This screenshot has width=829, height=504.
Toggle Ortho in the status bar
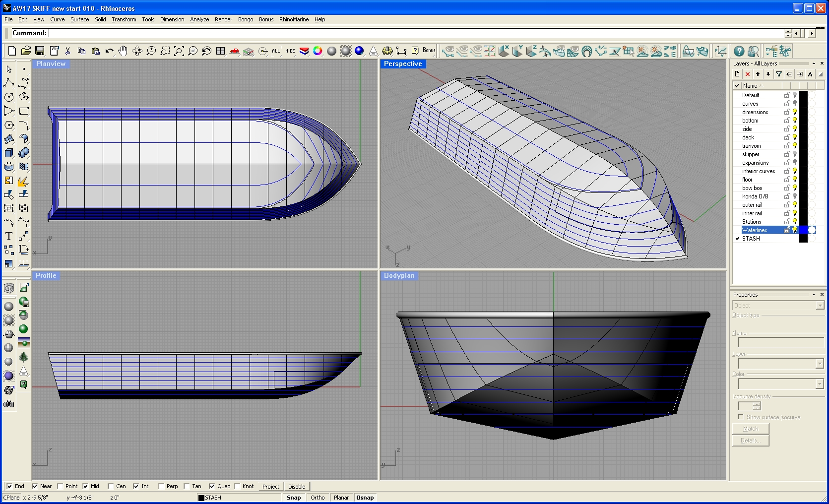pyautogui.click(x=318, y=498)
